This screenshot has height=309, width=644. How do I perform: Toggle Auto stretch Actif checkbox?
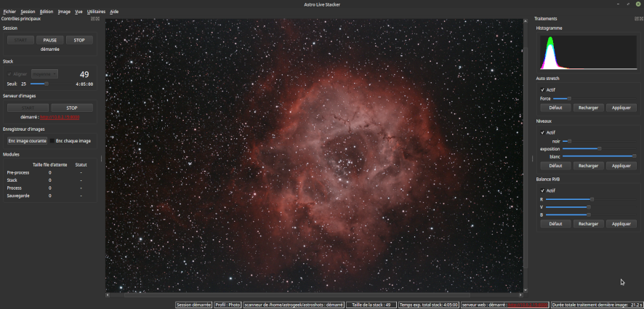[x=542, y=90]
